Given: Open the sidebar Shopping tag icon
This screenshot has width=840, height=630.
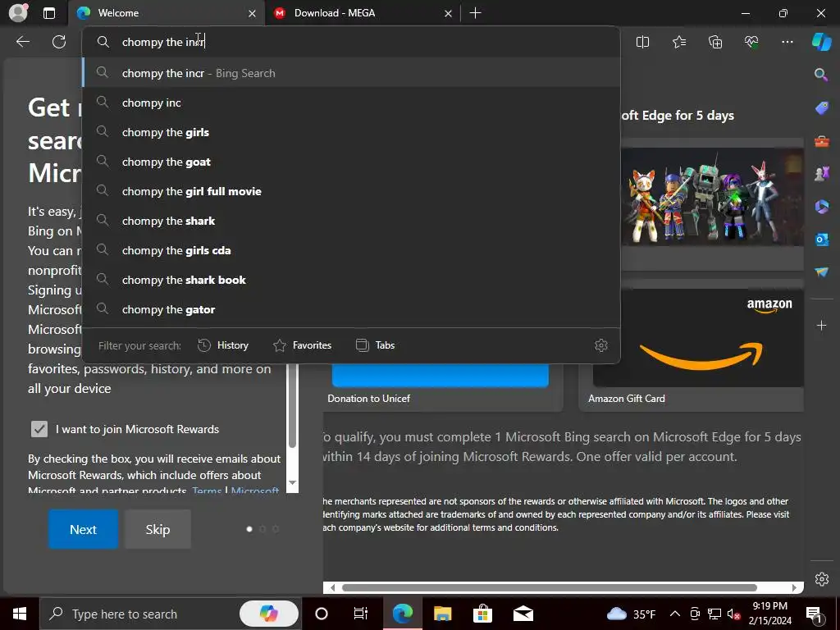Looking at the screenshot, I should click(821, 107).
